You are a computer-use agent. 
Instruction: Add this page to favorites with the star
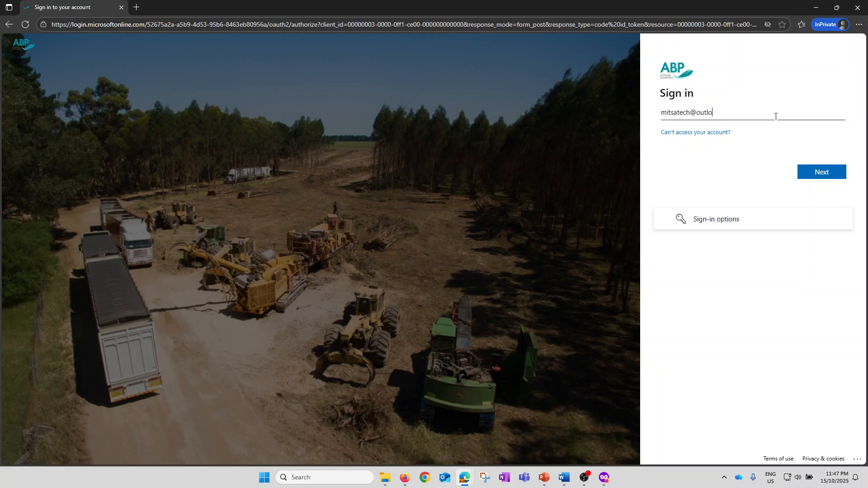783,24
